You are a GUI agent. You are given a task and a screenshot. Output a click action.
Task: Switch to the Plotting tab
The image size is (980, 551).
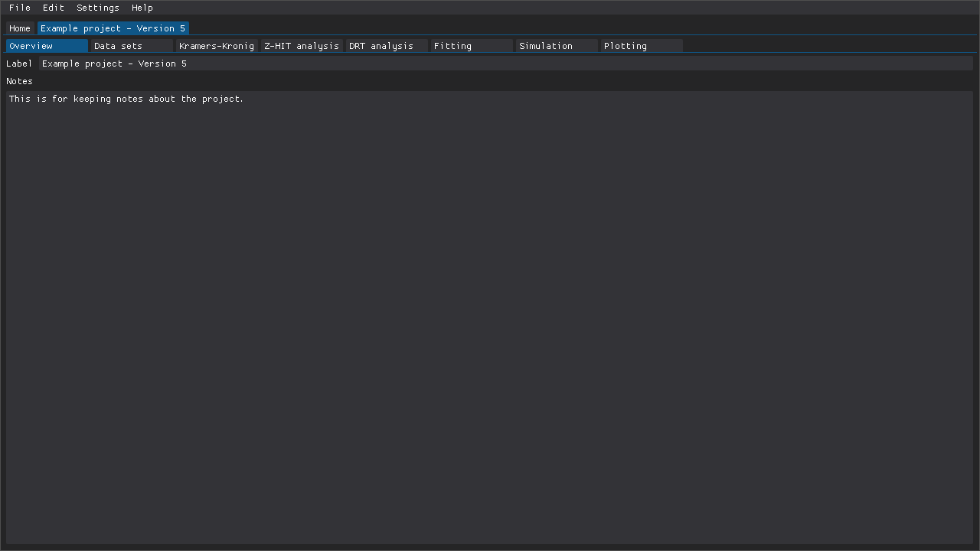[x=642, y=46]
